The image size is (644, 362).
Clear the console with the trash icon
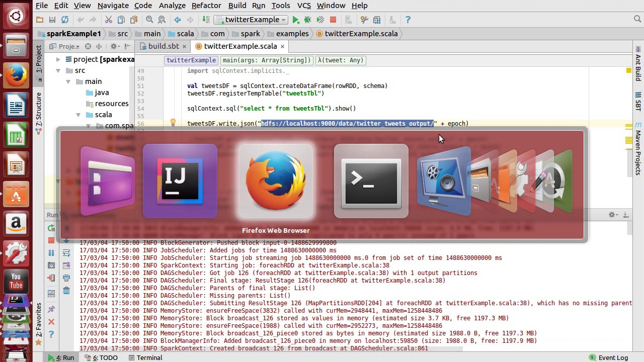click(x=66, y=291)
